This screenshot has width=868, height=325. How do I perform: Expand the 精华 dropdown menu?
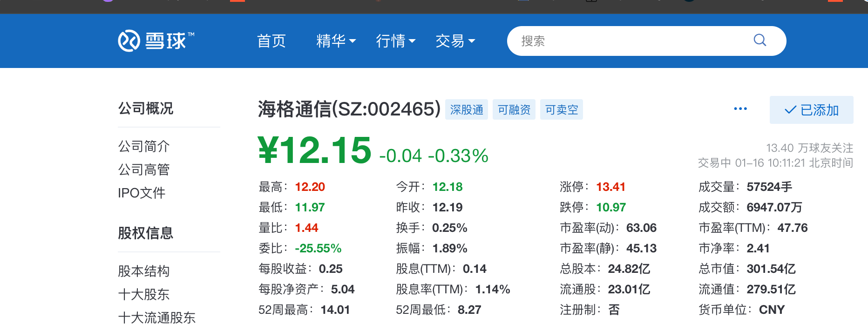(x=336, y=41)
